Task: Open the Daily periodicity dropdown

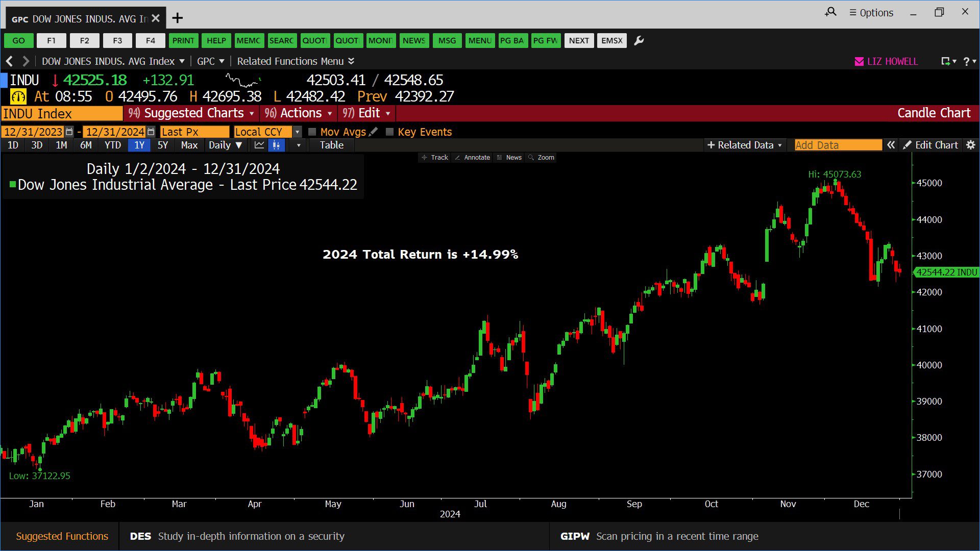Action: tap(225, 145)
